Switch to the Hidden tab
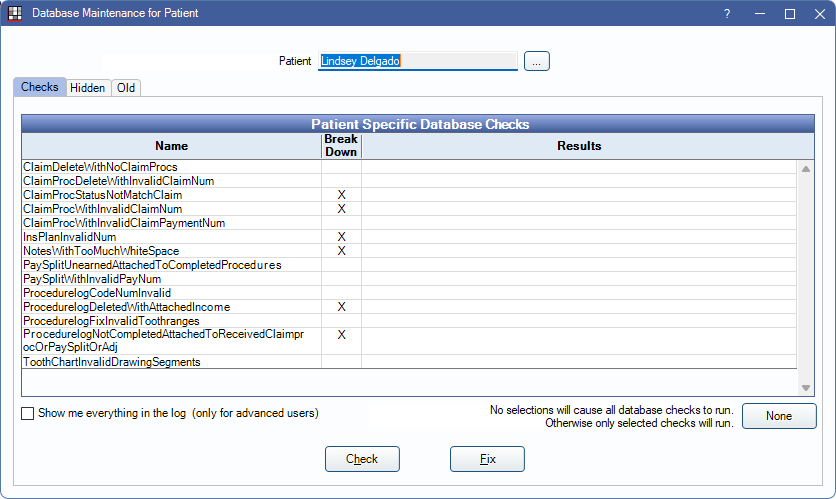This screenshot has width=836, height=499. (x=87, y=88)
